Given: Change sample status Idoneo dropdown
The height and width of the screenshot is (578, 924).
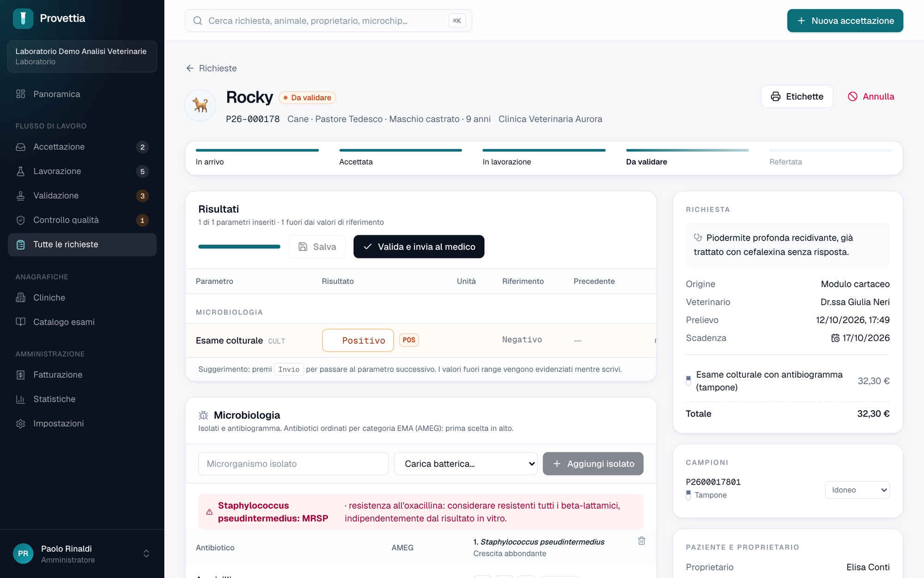Looking at the screenshot, I should (857, 490).
